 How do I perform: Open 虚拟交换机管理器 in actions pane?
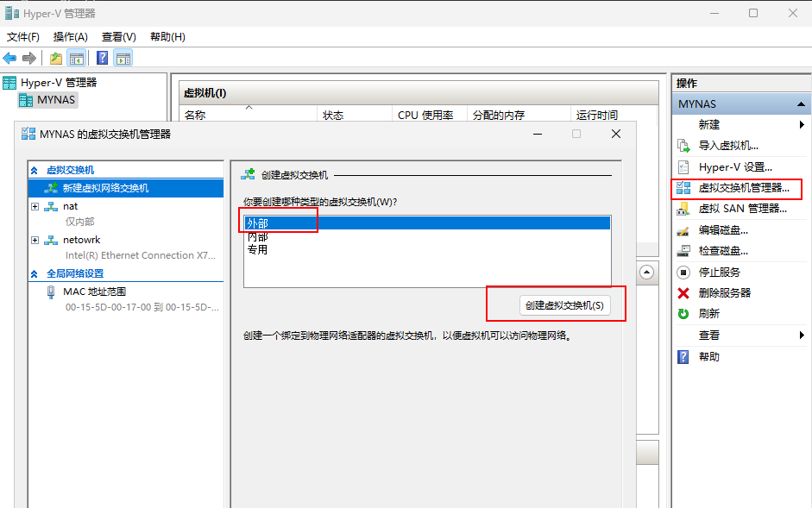coord(744,188)
